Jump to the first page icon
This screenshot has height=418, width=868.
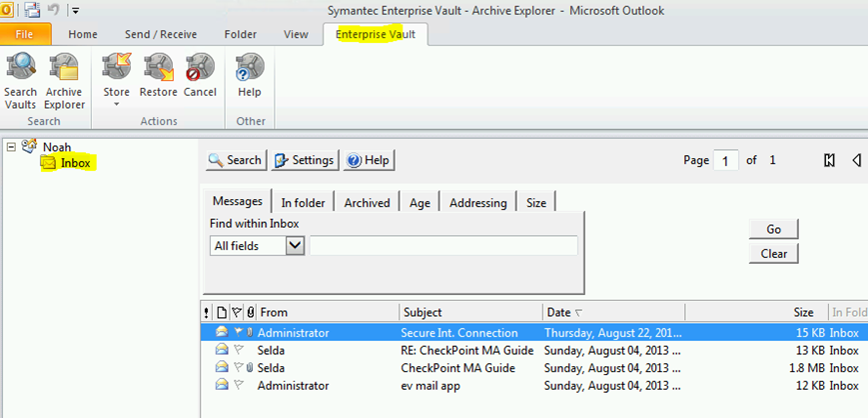click(829, 161)
